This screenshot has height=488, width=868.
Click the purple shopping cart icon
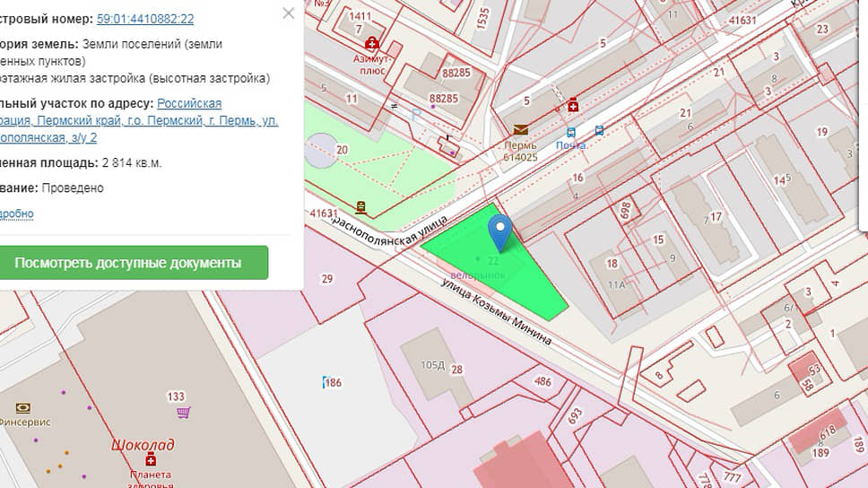click(x=184, y=413)
